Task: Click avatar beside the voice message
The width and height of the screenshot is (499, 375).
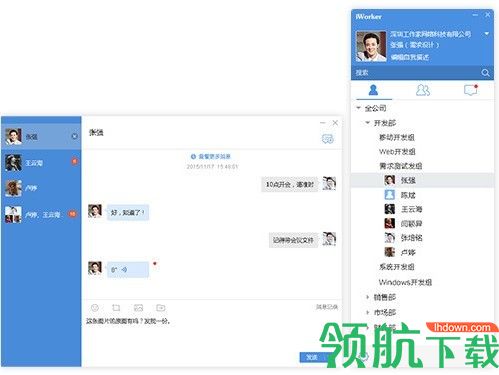Action: (x=95, y=268)
